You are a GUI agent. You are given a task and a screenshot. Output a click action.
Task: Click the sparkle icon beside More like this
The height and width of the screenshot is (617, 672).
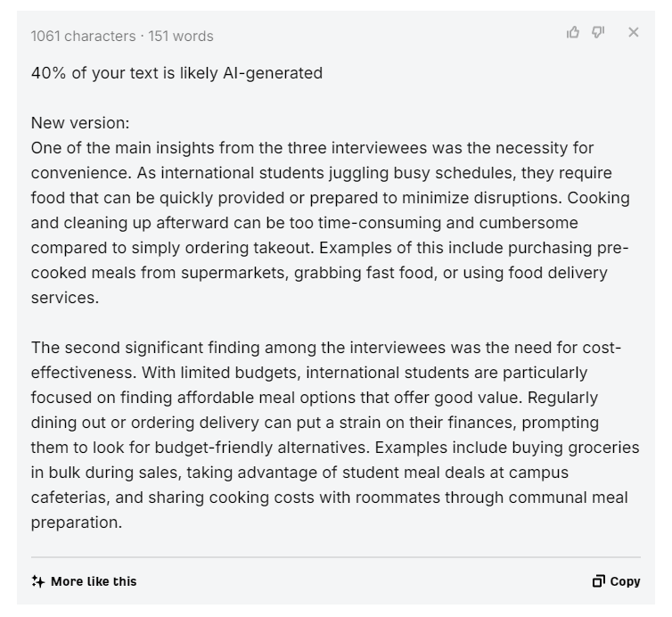[x=37, y=581]
